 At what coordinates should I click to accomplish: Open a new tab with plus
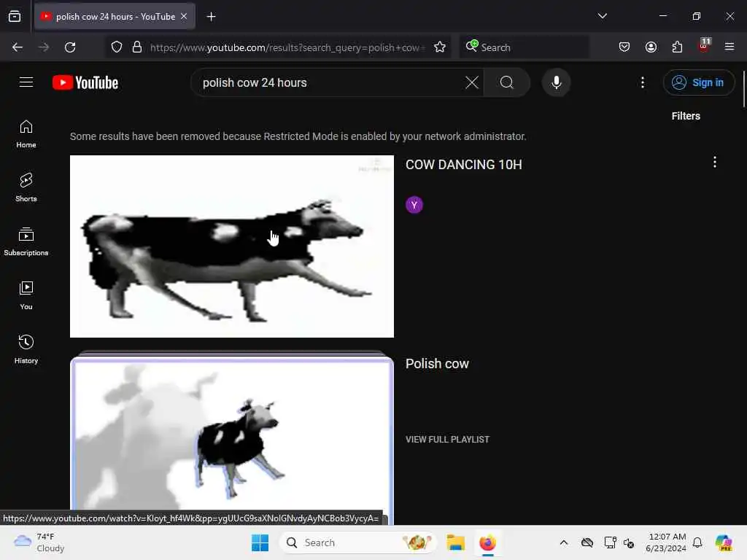coord(211,17)
